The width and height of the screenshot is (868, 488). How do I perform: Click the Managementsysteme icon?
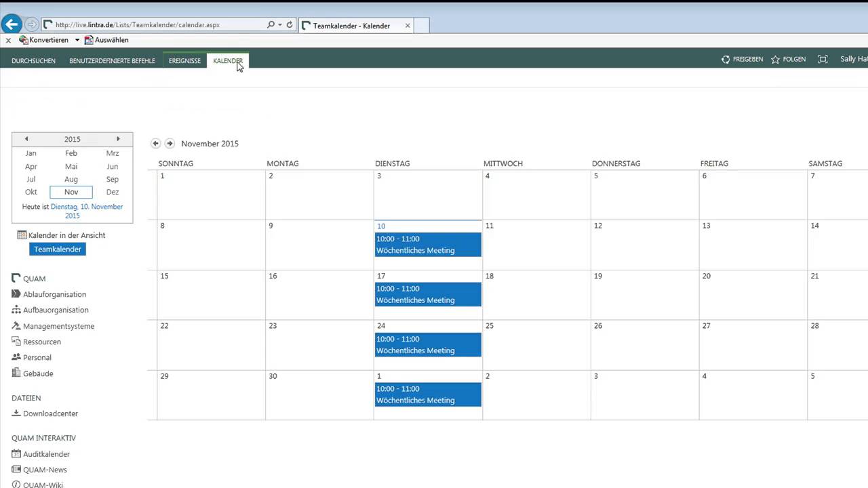(x=16, y=326)
